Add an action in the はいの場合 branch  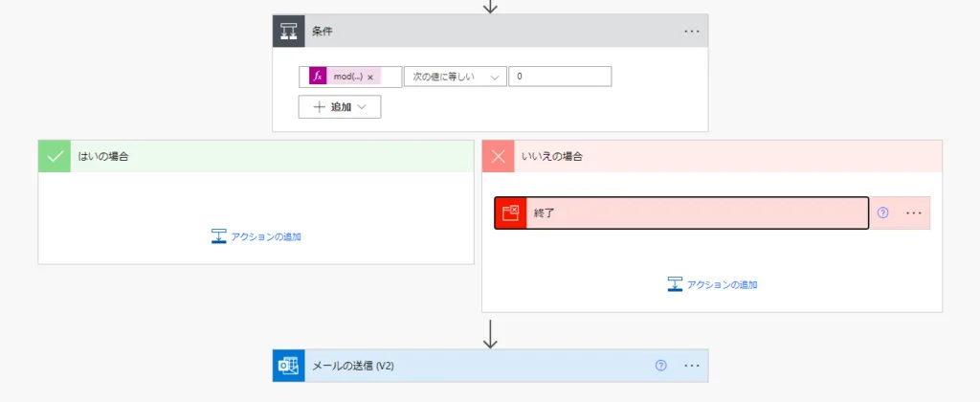point(256,236)
